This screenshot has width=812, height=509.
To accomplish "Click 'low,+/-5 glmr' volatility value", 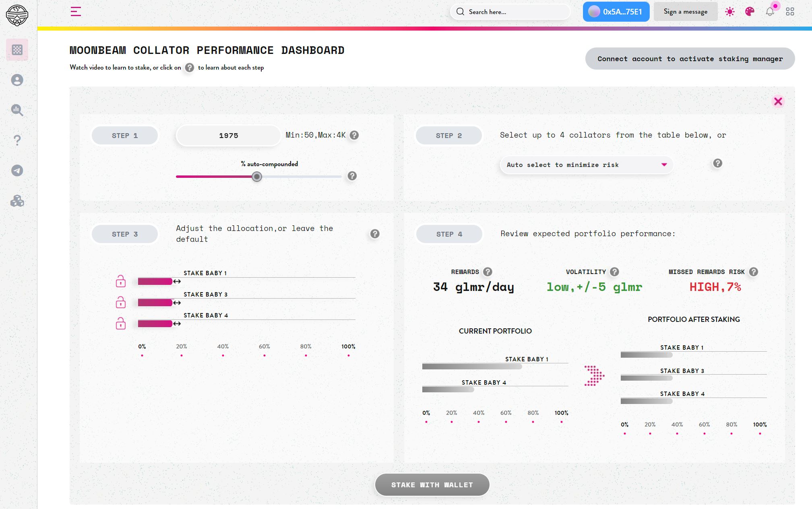I will (594, 287).
